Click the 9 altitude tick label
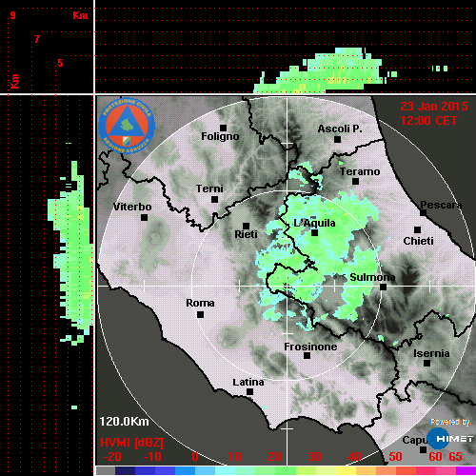This screenshot has height=476, width=476. click(x=12, y=15)
